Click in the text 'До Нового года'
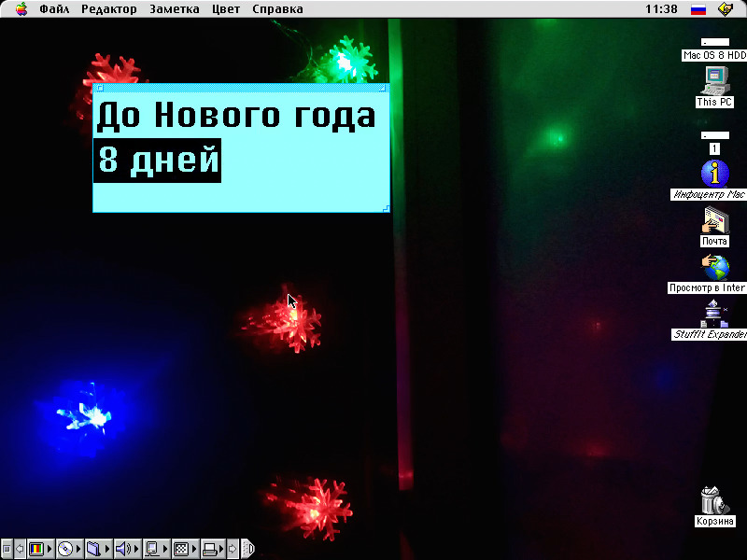 pyautogui.click(x=236, y=115)
